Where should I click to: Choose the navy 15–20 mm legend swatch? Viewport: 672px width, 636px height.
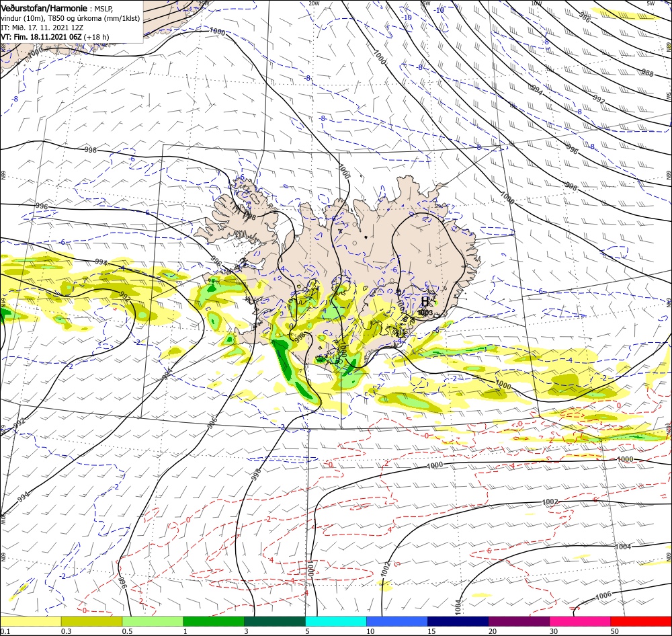458,621
